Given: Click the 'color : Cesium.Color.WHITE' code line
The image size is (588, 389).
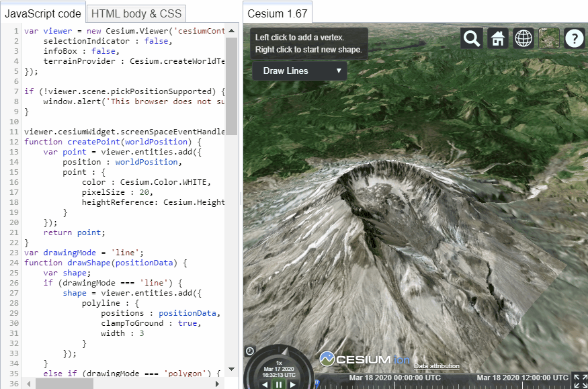Looking at the screenshot, I should tap(146, 182).
